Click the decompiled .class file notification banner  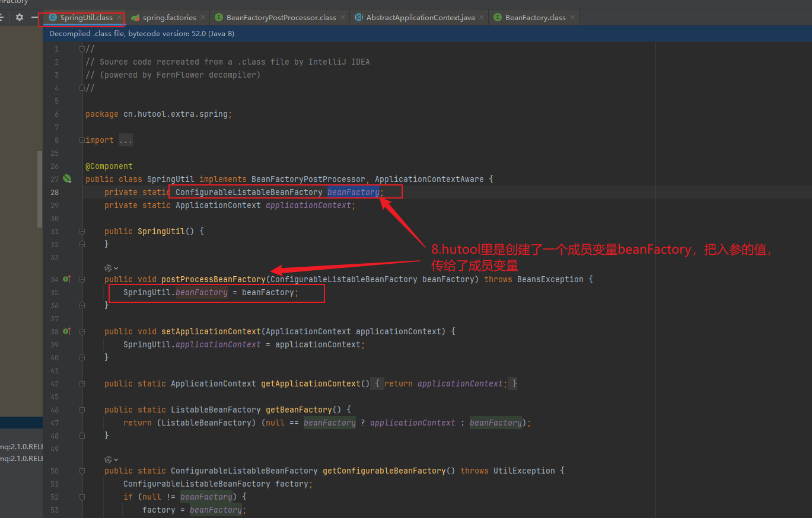tap(427, 34)
